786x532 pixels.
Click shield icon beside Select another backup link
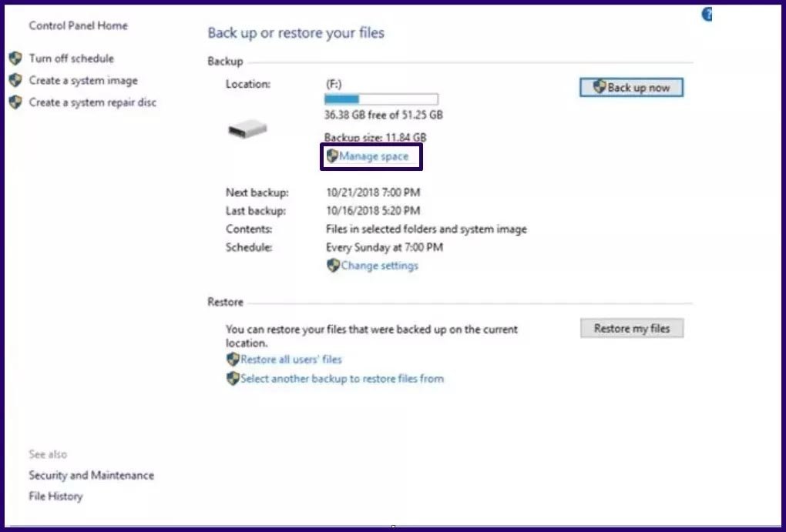(x=233, y=378)
